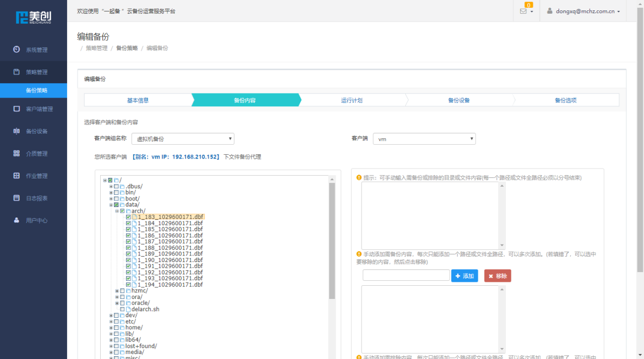Click the 美创 Meichuang logo
Viewport: 644px width, 359px height.
(33, 17)
